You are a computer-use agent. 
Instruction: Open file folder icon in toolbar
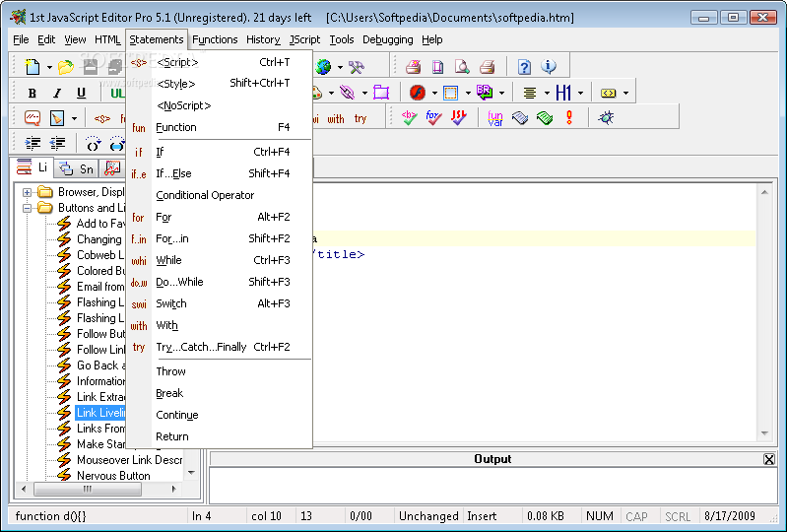coord(66,66)
